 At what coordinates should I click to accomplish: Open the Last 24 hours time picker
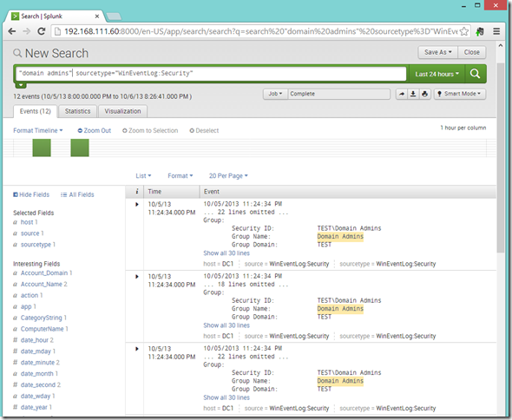(437, 74)
